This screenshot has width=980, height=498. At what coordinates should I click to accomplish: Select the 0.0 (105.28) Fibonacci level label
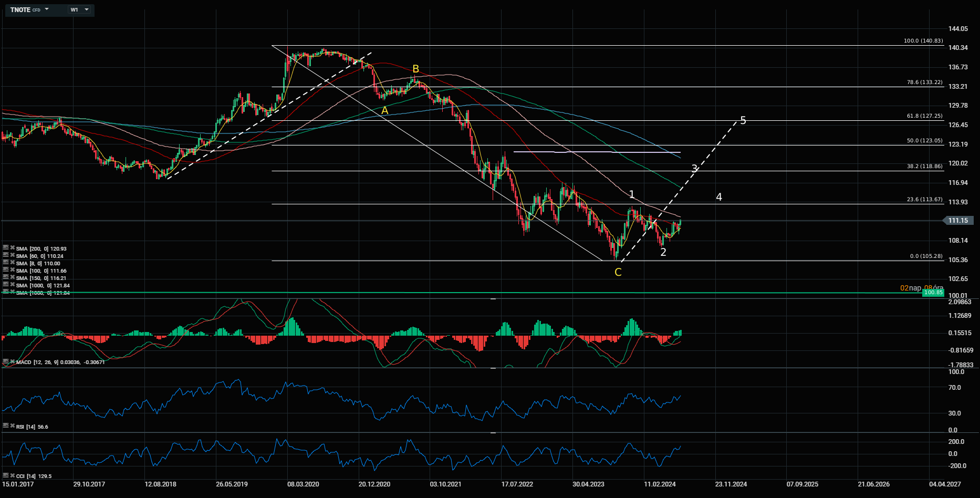926,256
